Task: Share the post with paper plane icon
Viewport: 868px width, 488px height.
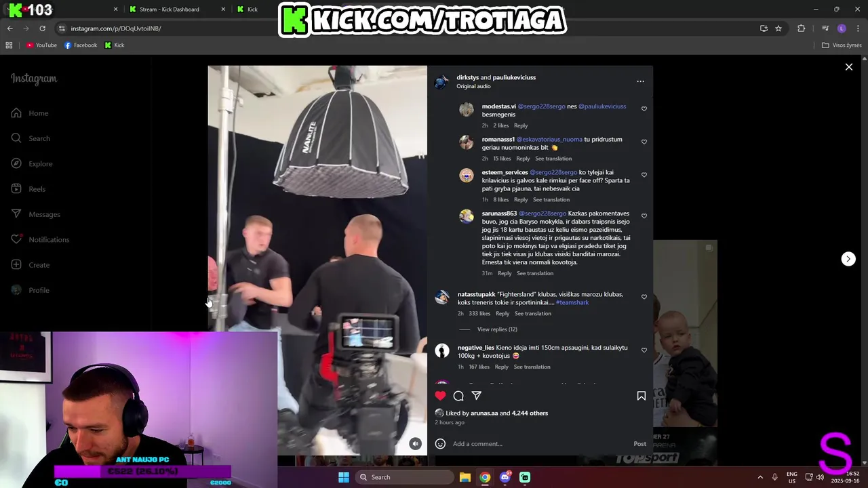Action: (x=477, y=396)
